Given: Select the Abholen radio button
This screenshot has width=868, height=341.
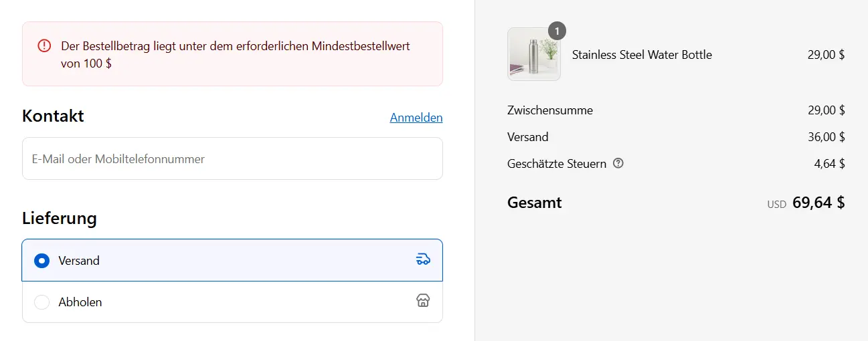Looking at the screenshot, I should pos(42,302).
